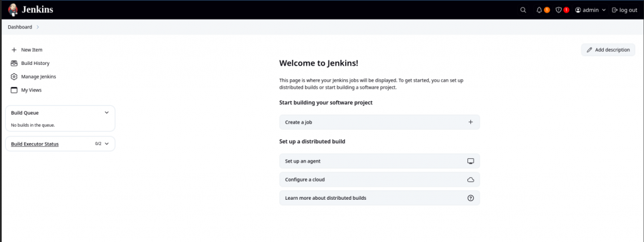This screenshot has height=242, width=644.
Task: Click the cloud icon in Configure a cloud
Action: (470, 180)
